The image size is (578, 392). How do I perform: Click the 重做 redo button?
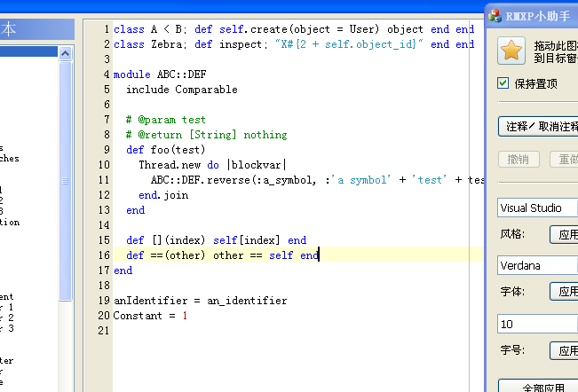[564, 160]
